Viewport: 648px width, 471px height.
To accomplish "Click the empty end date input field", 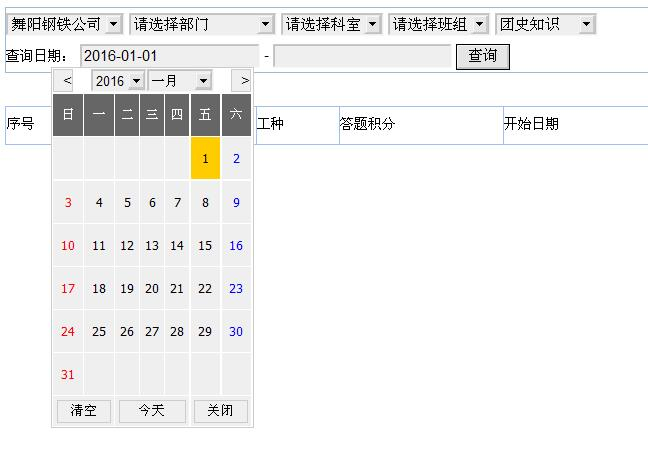I will pos(362,56).
